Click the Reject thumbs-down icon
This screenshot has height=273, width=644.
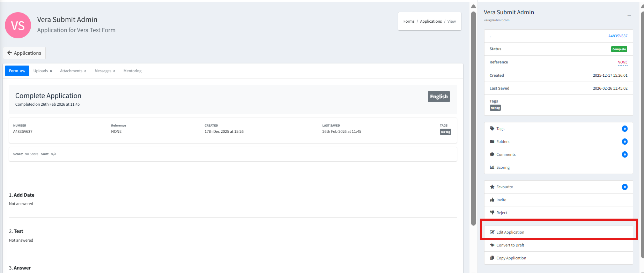pos(492,213)
